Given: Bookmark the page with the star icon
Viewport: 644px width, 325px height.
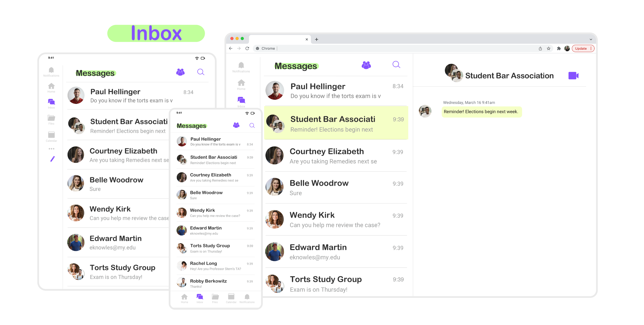Looking at the screenshot, I should point(548,48).
